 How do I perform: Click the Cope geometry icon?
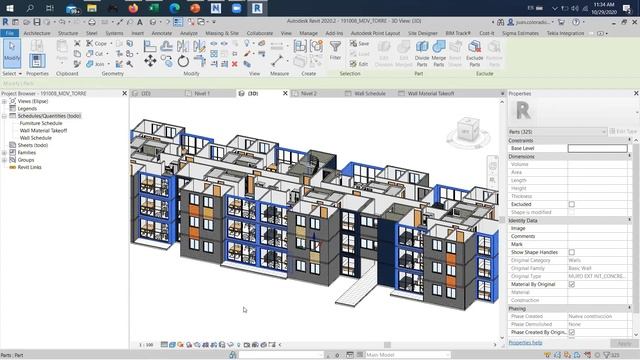[89, 43]
